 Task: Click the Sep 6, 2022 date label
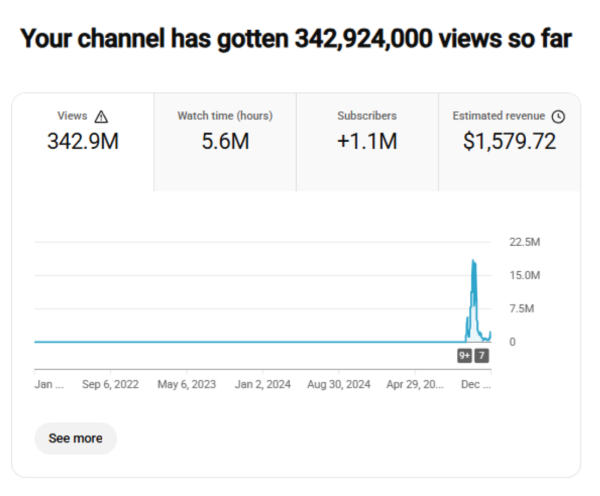pyautogui.click(x=110, y=384)
